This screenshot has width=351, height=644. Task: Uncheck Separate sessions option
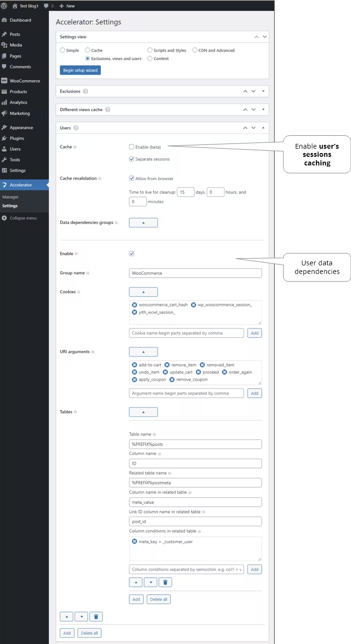coord(131,159)
